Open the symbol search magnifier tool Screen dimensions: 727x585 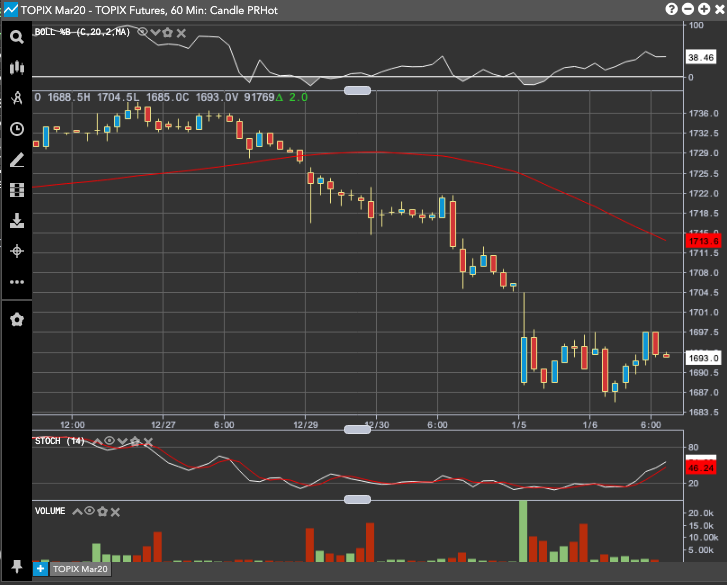click(17, 37)
